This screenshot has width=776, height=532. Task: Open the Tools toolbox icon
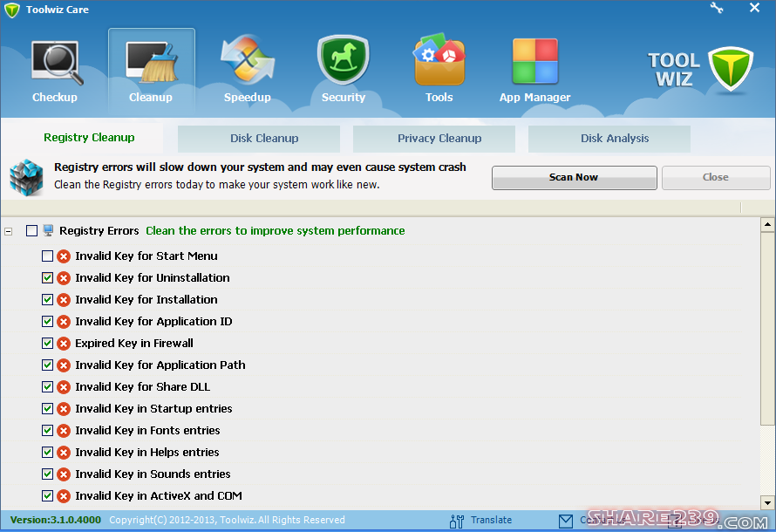tap(439, 59)
